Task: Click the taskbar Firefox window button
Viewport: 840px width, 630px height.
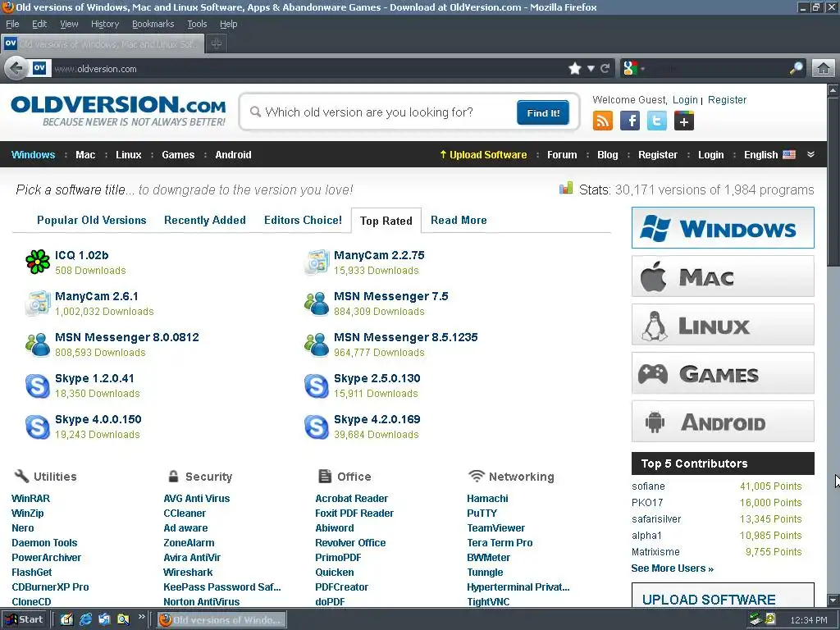Action: pos(221,620)
